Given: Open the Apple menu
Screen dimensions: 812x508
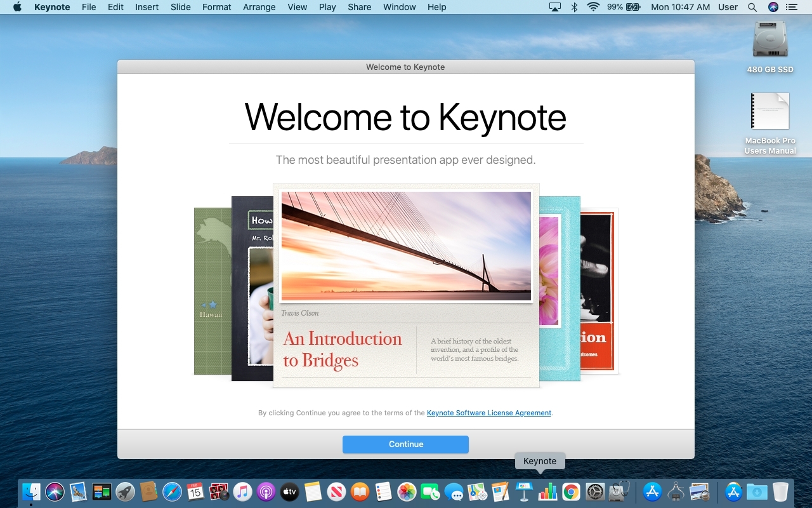Looking at the screenshot, I should [x=17, y=7].
